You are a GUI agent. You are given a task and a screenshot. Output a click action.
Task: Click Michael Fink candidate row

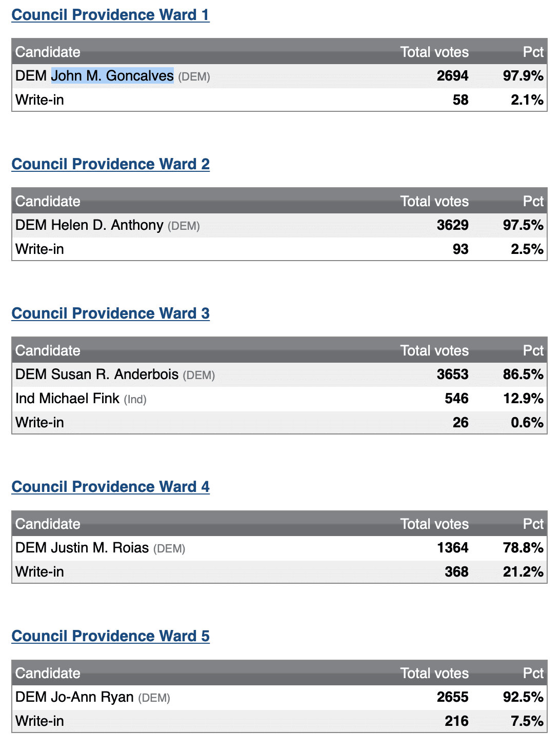click(x=279, y=399)
